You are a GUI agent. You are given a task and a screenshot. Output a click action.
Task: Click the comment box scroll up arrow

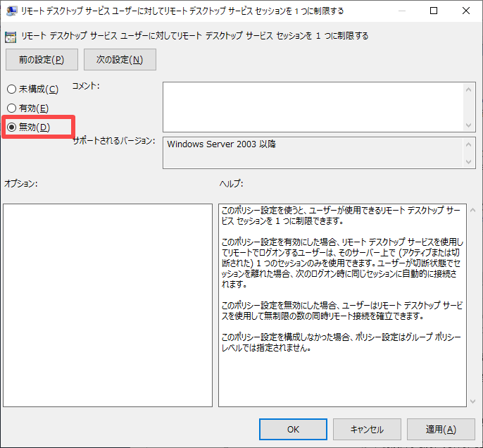pyautogui.click(x=469, y=89)
